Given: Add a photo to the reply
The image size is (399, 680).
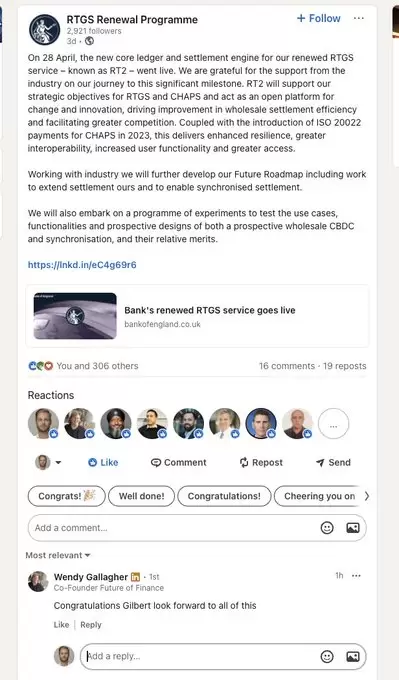Looking at the screenshot, I should click(353, 657).
